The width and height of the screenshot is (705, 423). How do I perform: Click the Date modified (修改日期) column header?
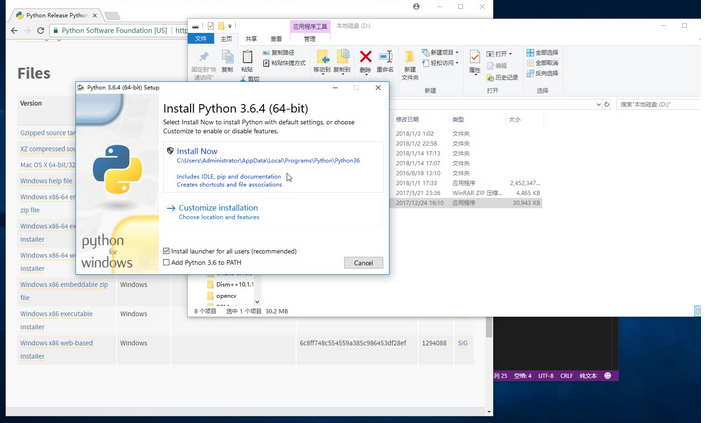coord(407,119)
